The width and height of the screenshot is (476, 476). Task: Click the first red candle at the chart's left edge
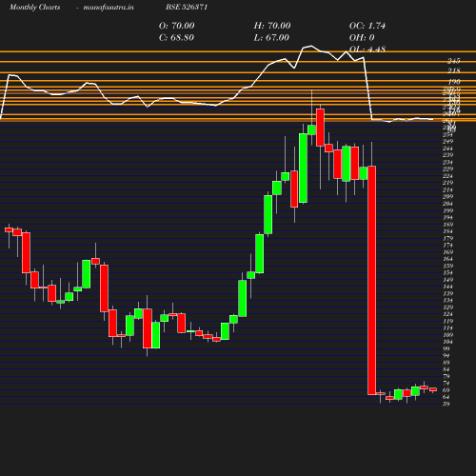click(9, 229)
